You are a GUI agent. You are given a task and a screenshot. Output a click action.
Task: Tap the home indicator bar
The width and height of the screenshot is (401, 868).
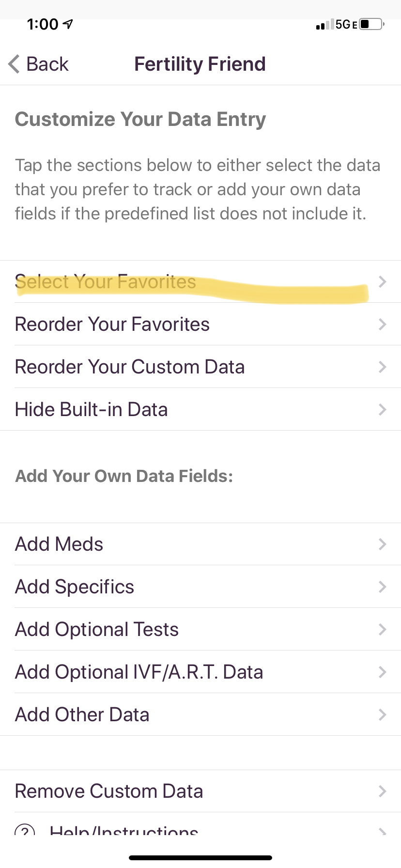pyautogui.click(x=200, y=858)
